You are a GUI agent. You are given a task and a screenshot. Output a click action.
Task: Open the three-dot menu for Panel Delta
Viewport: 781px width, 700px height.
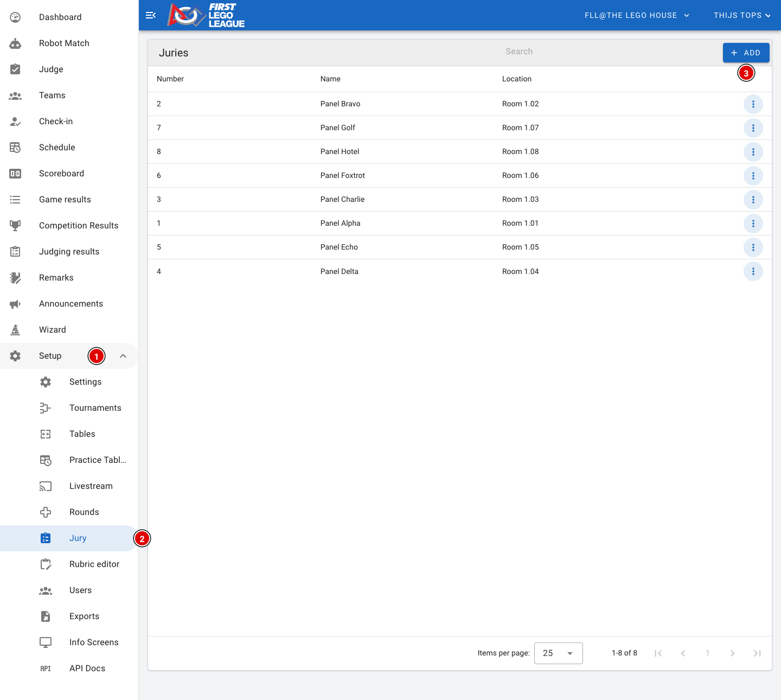pyautogui.click(x=753, y=271)
